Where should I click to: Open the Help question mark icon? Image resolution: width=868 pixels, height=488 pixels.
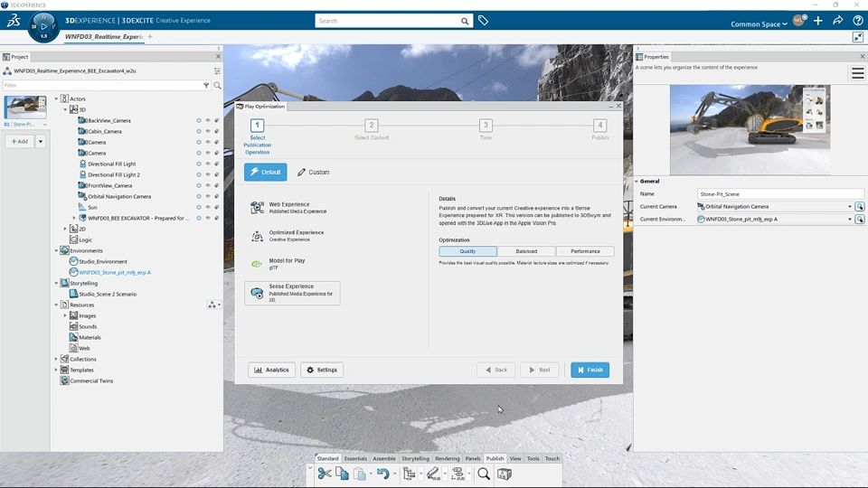tap(858, 21)
